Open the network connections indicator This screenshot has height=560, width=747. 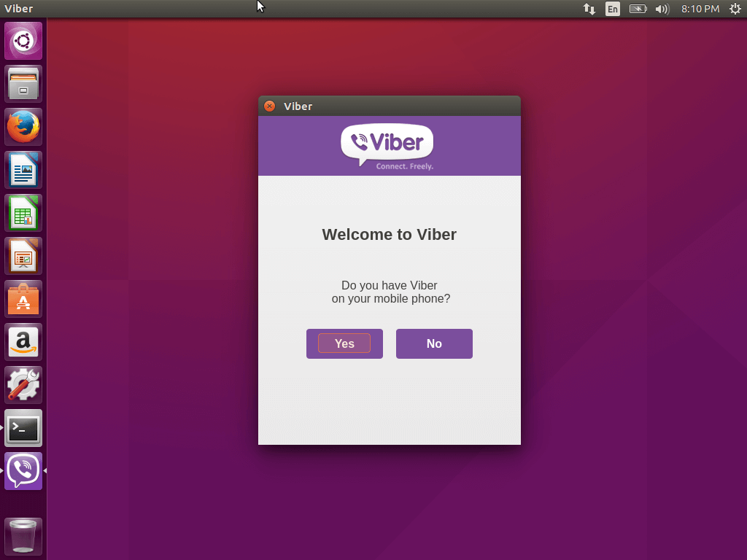tap(589, 9)
